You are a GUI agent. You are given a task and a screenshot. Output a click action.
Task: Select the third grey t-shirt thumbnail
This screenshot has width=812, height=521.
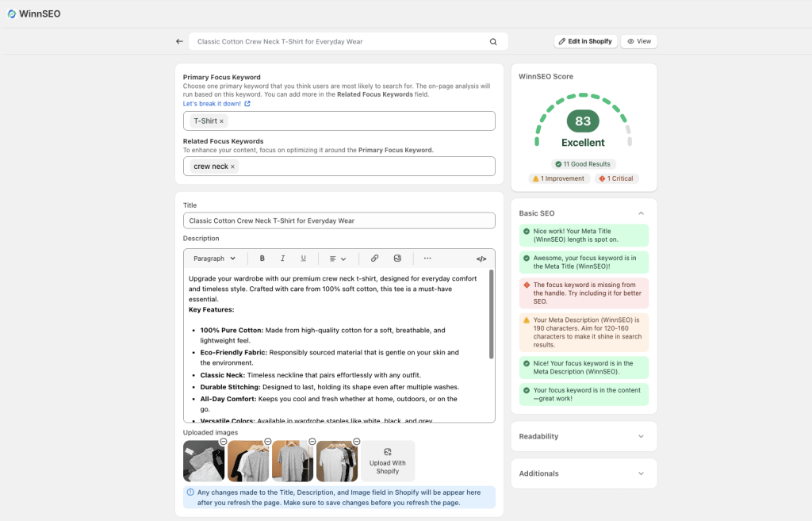pyautogui.click(x=293, y=461)
